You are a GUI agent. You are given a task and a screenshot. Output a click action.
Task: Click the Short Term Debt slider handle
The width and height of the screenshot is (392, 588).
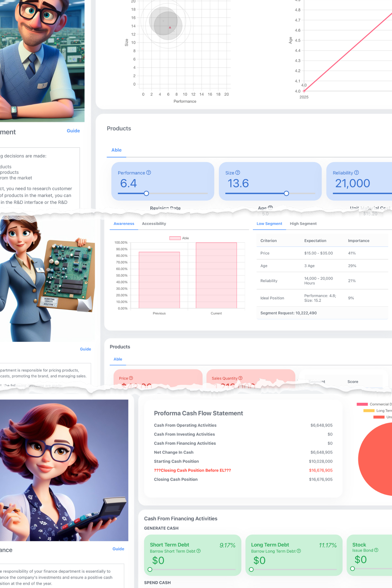[x=150, y=569]
